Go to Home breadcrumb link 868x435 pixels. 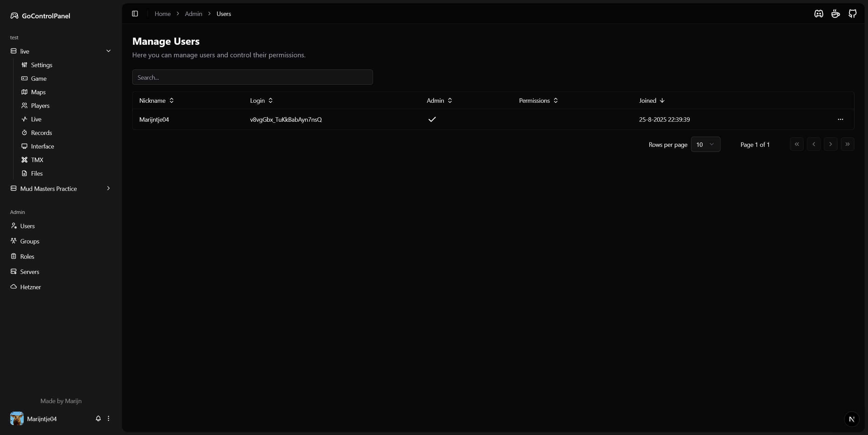click(x=162, y=14)
